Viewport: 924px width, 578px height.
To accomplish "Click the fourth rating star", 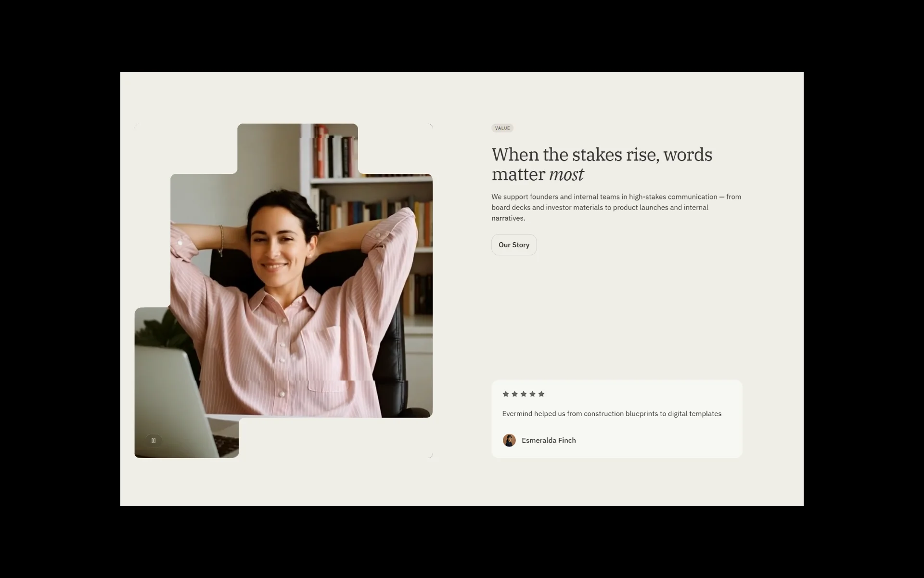I will coord(532,394).
